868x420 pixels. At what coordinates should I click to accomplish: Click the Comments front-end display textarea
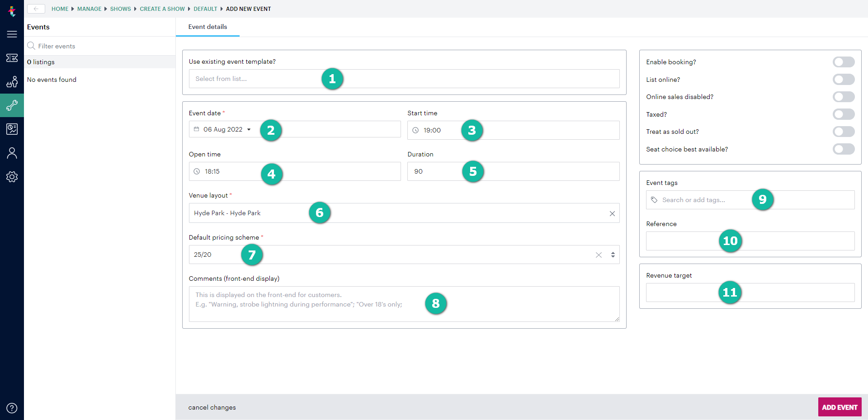coord(404,304)
